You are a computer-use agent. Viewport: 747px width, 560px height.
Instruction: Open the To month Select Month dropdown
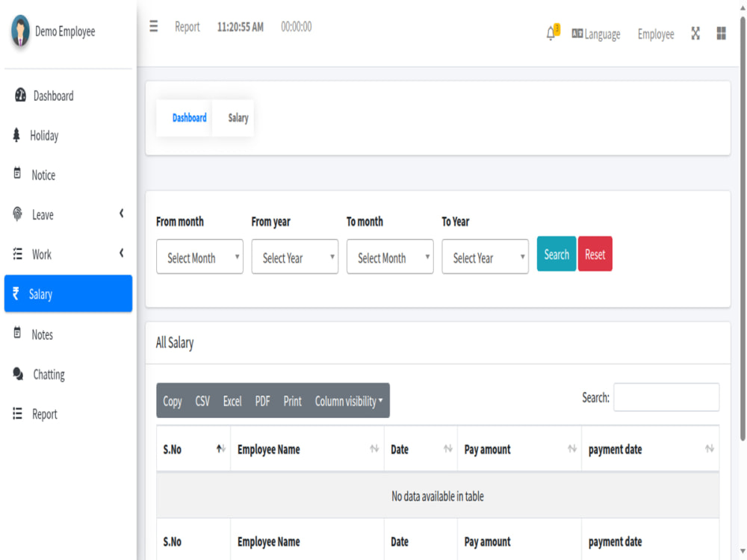[390, 257]
